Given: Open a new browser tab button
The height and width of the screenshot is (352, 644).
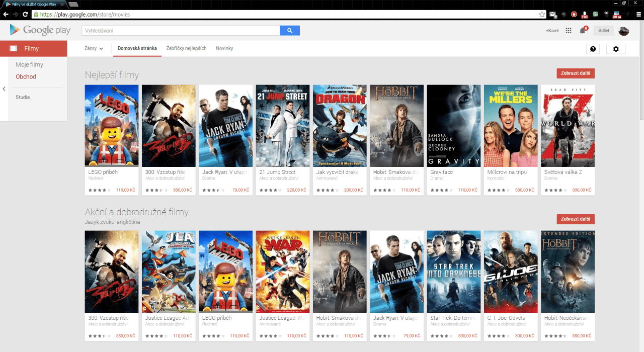Looking at the screenshot, I should [x=73, y=4].
